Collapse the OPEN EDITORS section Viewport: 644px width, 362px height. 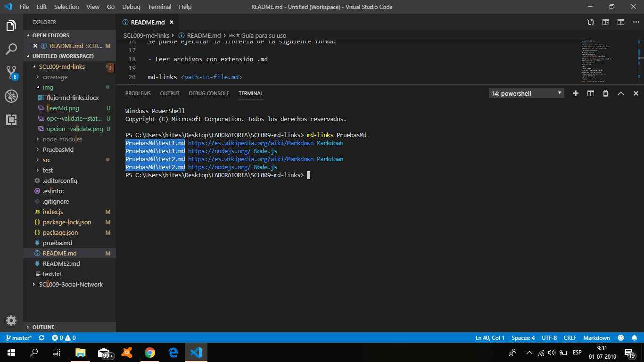(x=69, y=35)
